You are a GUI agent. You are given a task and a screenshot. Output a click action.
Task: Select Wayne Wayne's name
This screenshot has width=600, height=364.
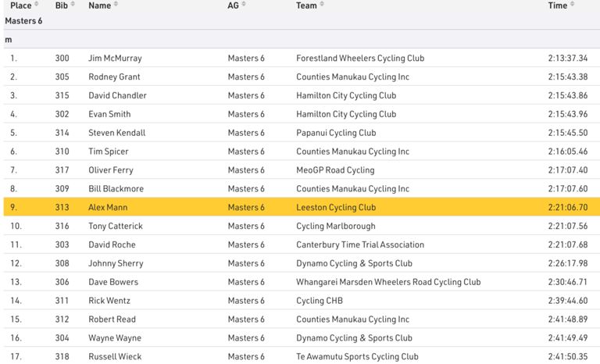click(x=115, y=338)
